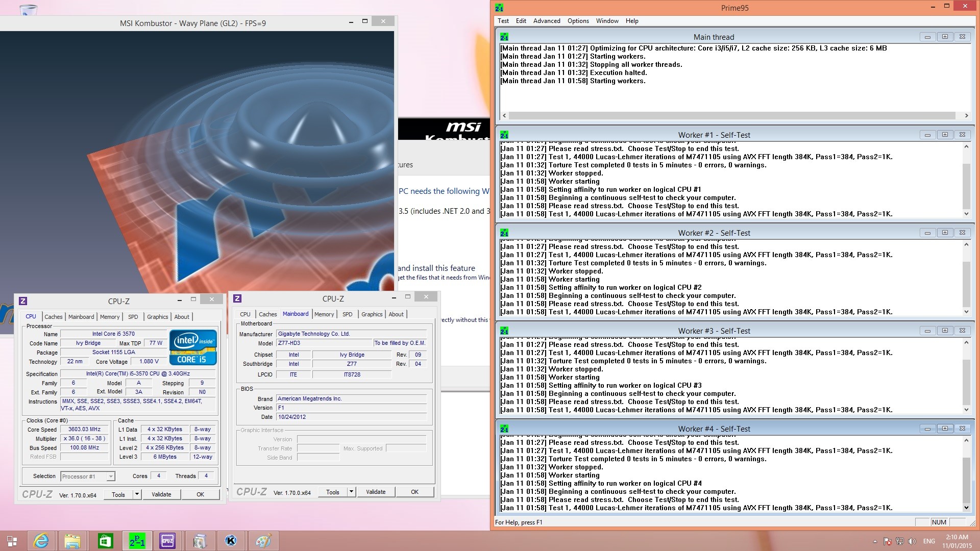The width and height of the screenshot is (980, 551).
Task: Restore the Worker #1 child window
Action: [945, 135]
